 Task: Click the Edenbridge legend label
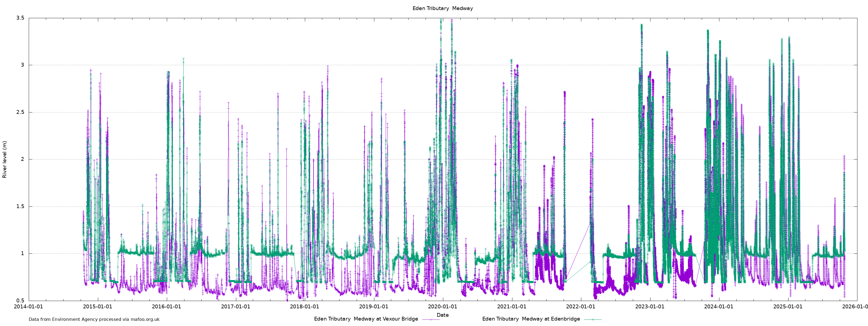click(531, 319)
